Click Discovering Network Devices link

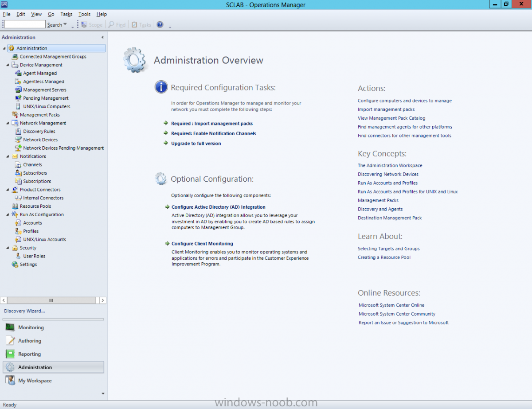388,175
